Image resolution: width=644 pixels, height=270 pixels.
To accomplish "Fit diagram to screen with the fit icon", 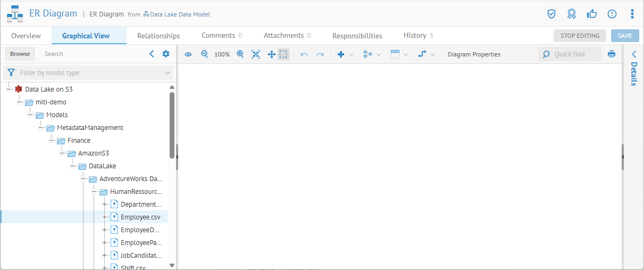I will 256,54.
